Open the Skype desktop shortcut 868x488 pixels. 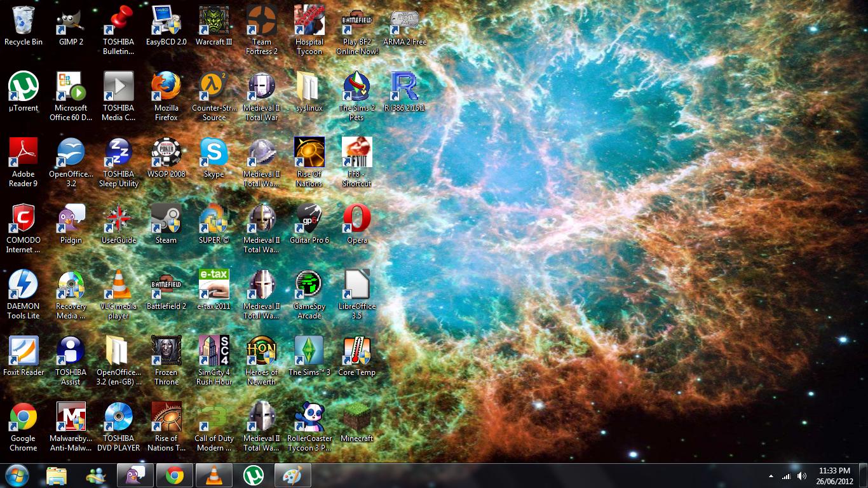coord(214,158)
